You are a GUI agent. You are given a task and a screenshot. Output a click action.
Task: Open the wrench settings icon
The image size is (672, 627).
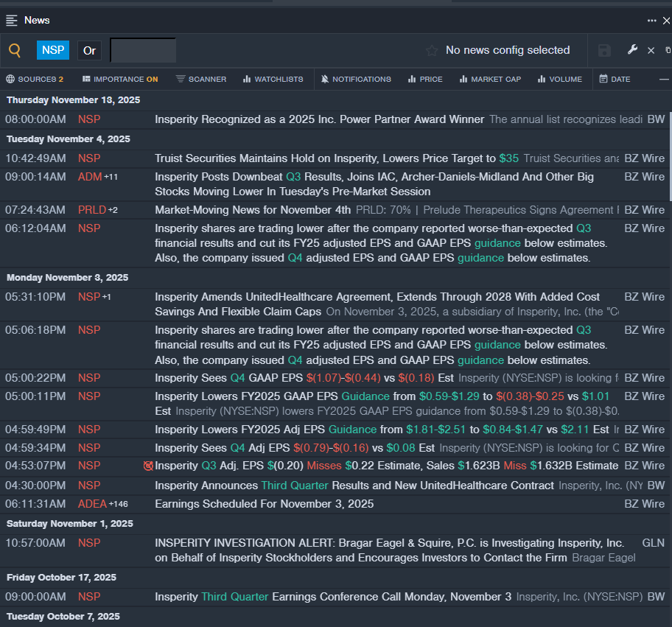tap(632, 50)
